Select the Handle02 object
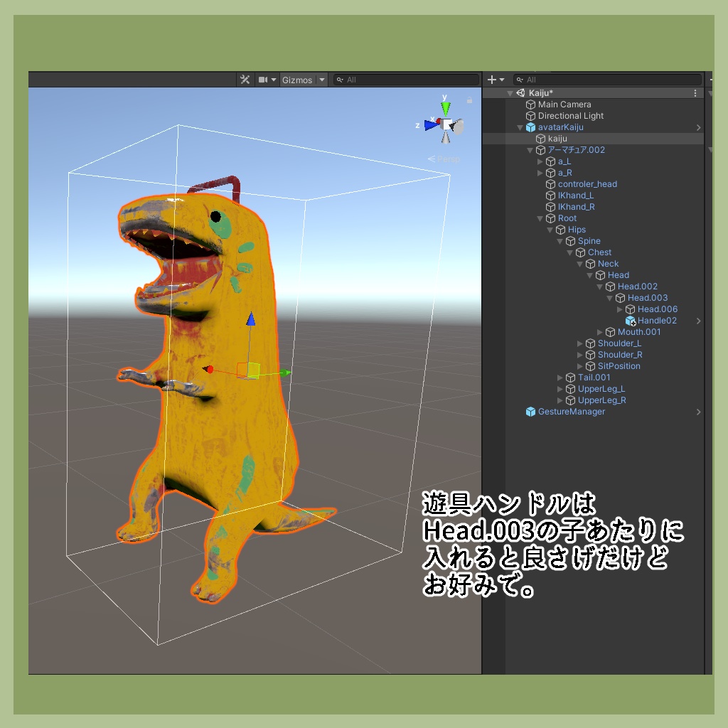 coord(657,321)
